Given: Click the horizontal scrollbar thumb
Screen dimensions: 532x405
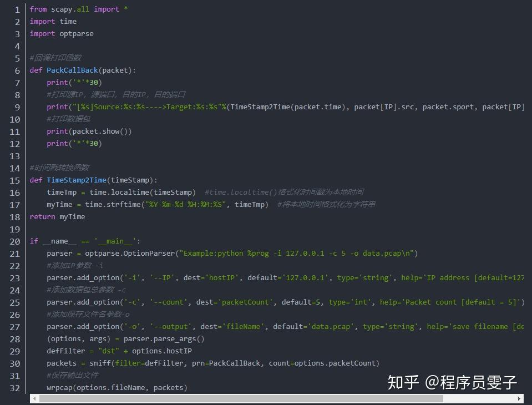Looking at the screenshot, I should pos(241,398).
